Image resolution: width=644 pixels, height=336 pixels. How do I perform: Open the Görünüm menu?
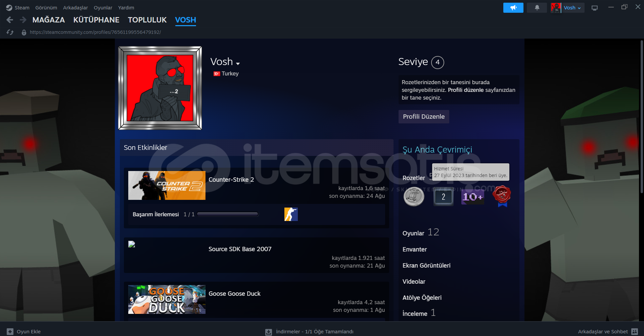coord(46,7)
